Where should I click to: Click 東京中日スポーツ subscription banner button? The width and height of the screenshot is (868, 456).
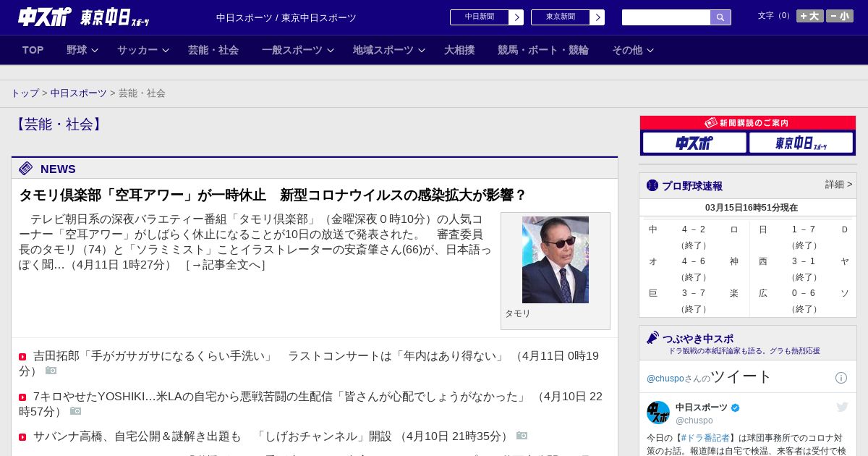coord(801,143)
